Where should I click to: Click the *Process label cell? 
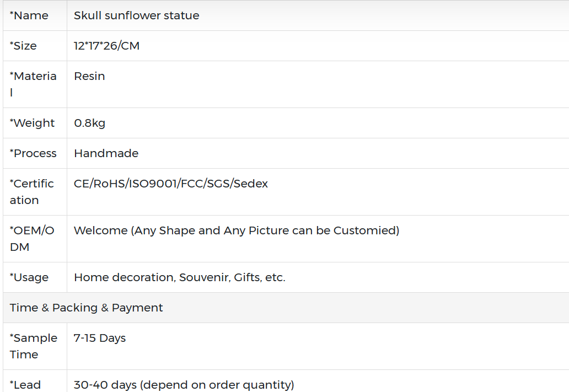[x=33, y=153]
